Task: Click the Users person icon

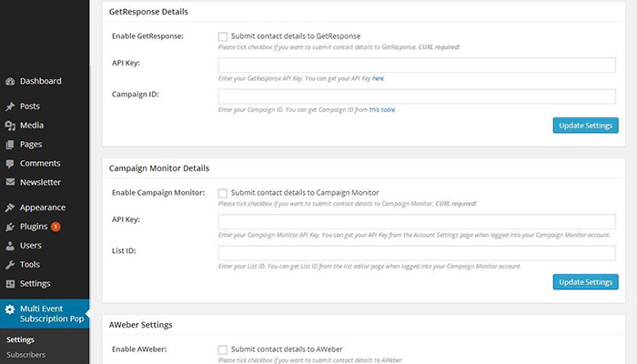Action: tap(10, 246)
